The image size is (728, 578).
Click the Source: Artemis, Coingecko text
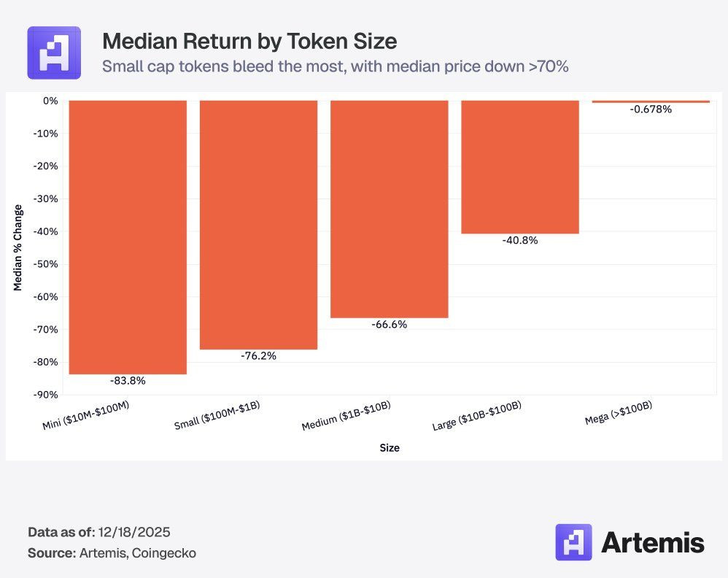(x=112, y=553)
